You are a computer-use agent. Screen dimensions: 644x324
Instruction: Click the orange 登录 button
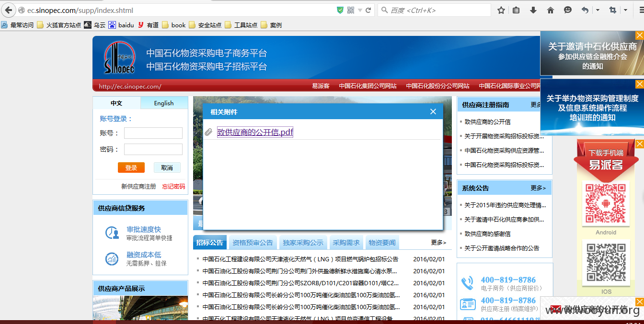pos(131,168)
